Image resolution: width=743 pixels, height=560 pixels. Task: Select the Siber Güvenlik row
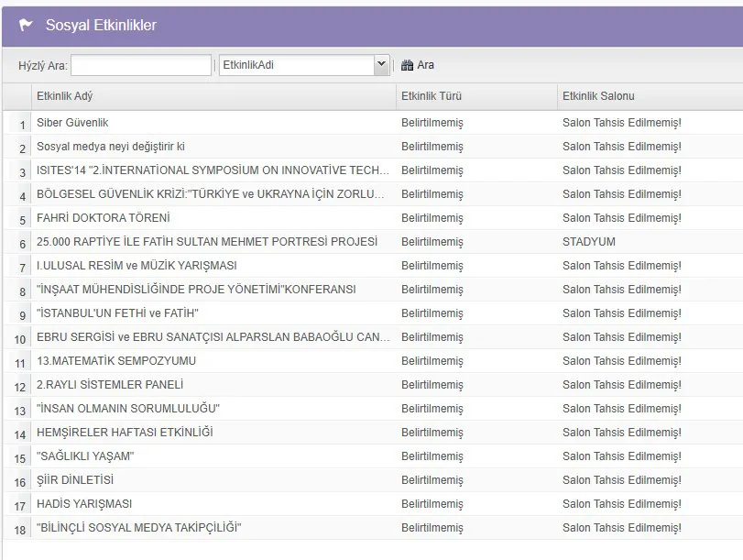pos(73,123)
